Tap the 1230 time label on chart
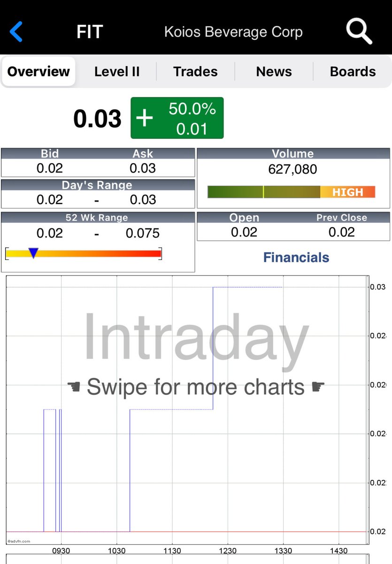Image resolution: width=392 pixels, height=564 pixels. (x=228, y=550)
